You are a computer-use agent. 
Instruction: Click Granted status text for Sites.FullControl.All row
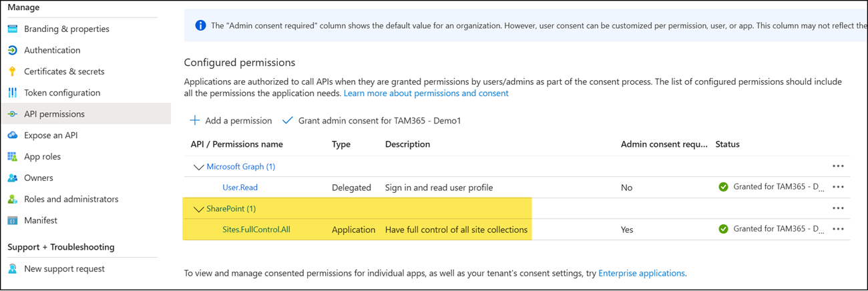(x=779, y=229)
